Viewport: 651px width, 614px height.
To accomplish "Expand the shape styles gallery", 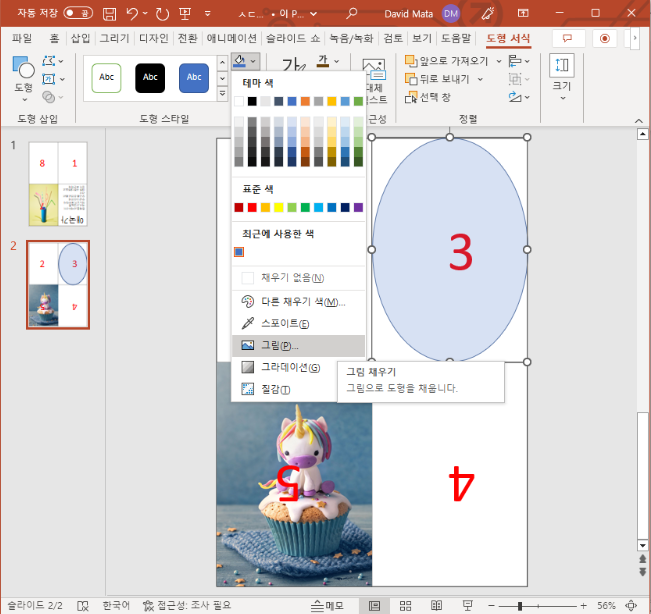I will [x=223, y=94].
